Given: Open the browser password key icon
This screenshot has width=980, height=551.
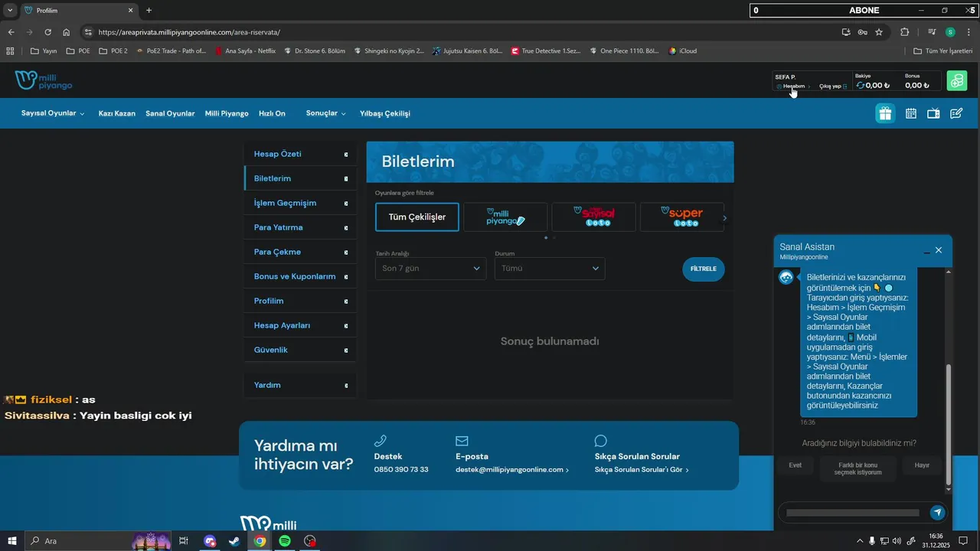Looking at the screenshot, I should (x=863, y=32).
